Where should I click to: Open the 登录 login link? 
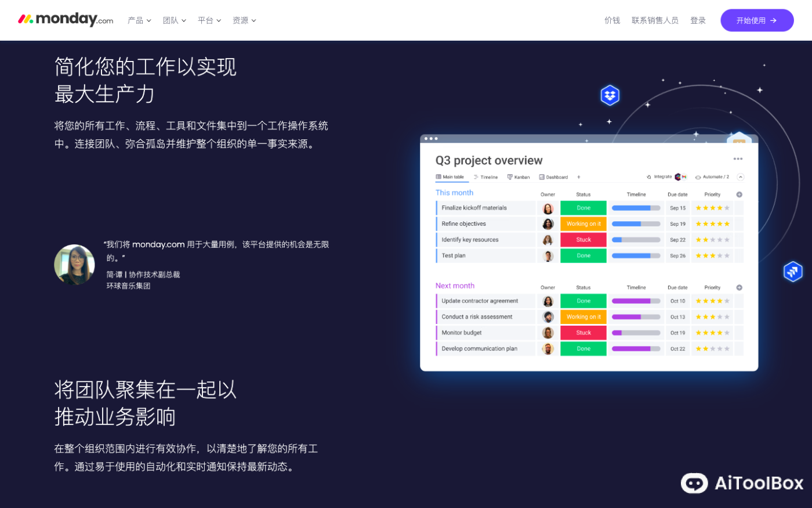(698, 20)
